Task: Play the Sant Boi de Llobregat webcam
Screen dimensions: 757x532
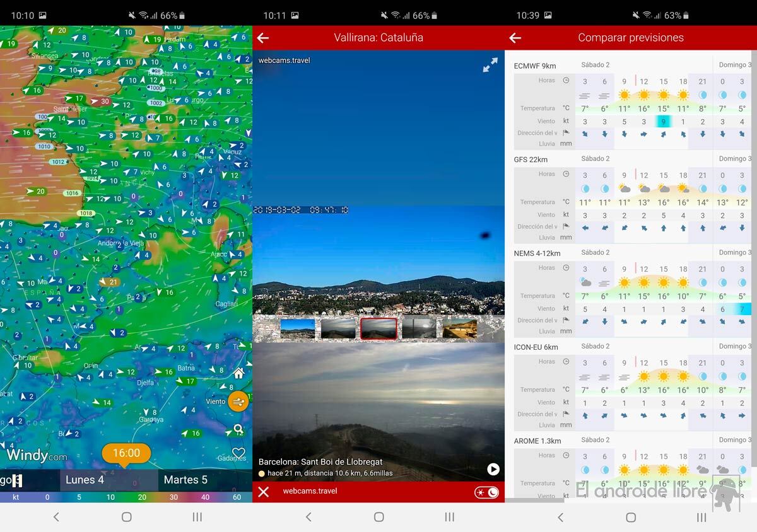Action: [x=493, y=469]
